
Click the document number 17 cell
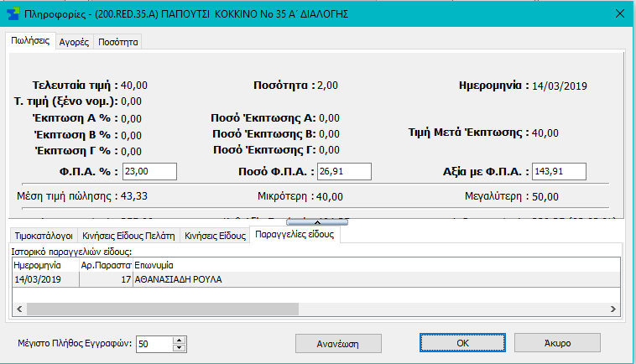[106, 279]
